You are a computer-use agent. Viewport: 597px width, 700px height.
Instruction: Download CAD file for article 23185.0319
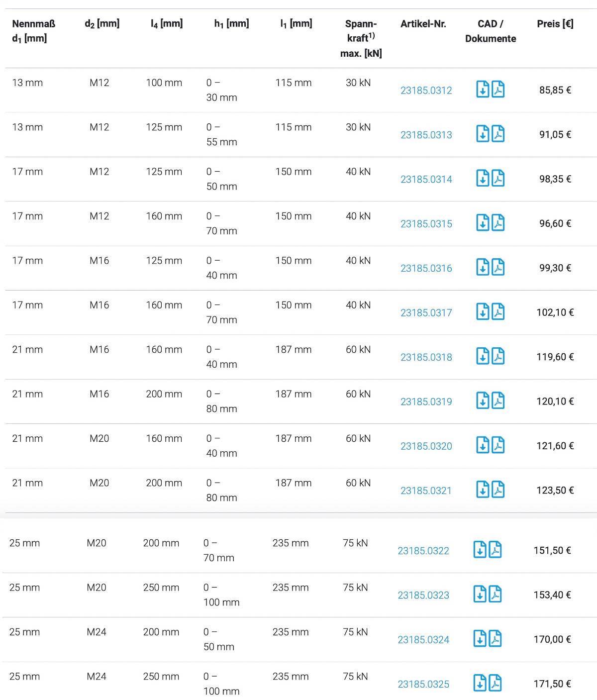pyautogui.click(x=483, y=400)
